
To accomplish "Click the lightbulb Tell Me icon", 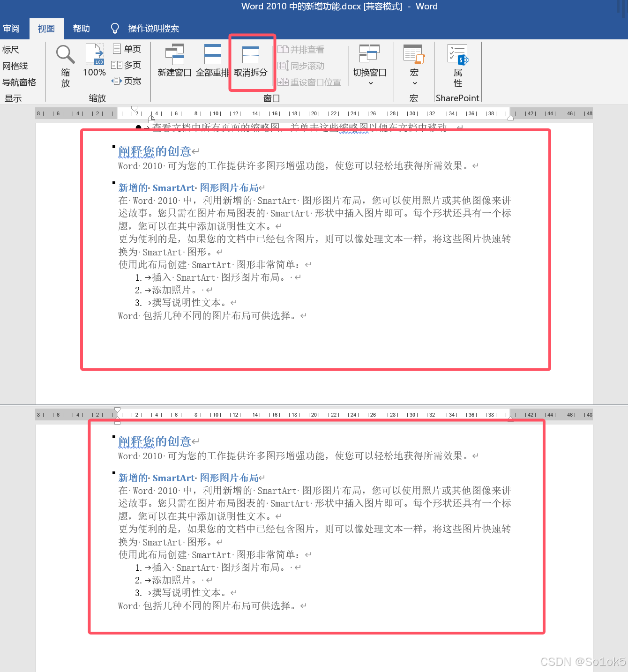I will click(x=115, y=29).
